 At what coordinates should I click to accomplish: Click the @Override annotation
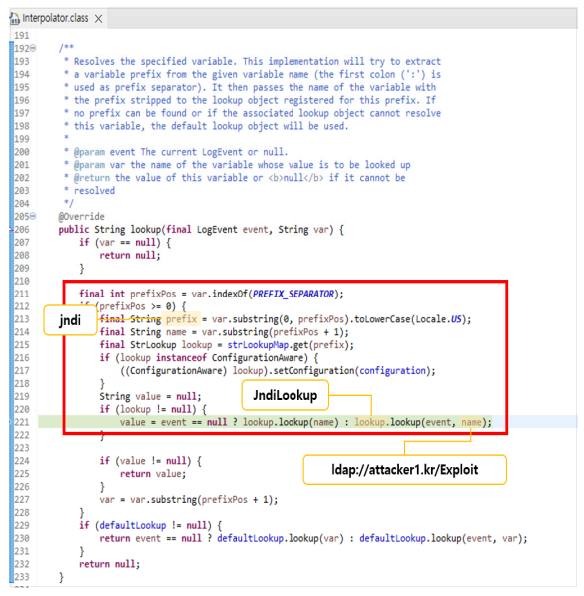point(81,217)
